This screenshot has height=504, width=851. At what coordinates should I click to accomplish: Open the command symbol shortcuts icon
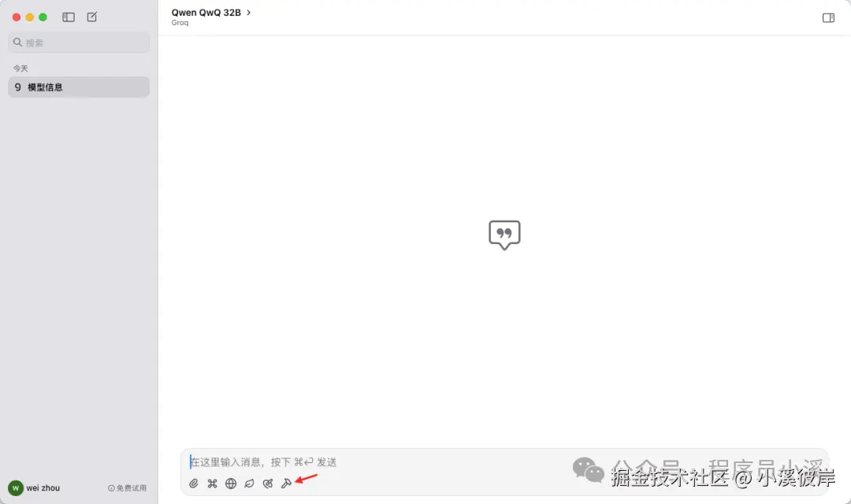tap(212, 484)
